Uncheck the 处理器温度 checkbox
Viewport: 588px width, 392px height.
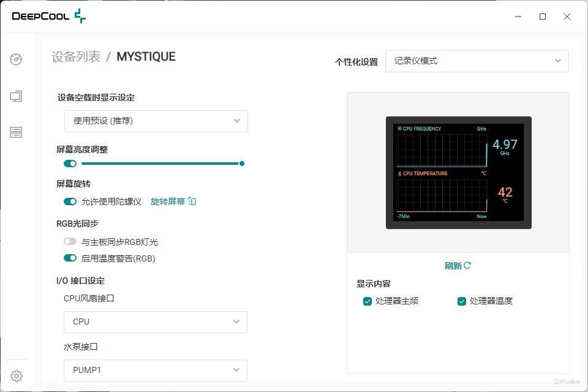tap(462, 301)
